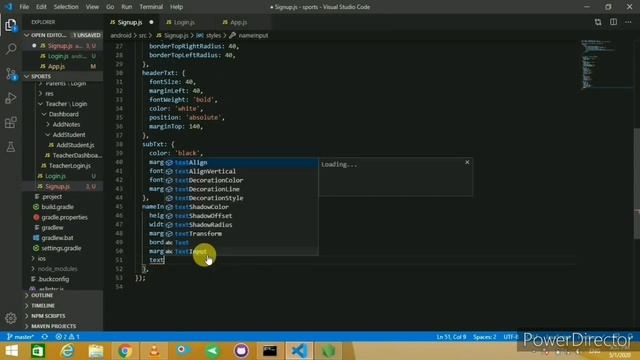This screenshot has width=640, height=360.
Task: Collapse the Open Editors section
Action: click(x=61, y=35)
